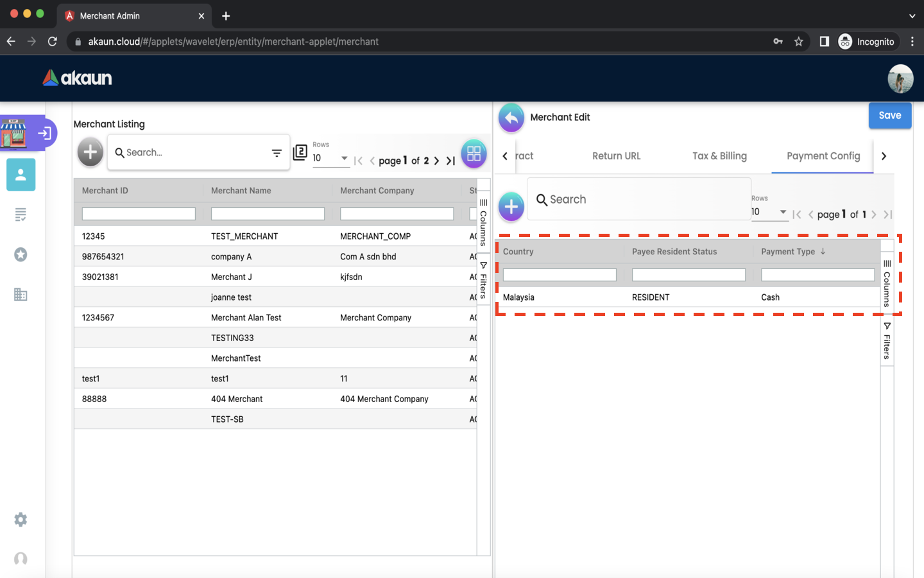
Task: Open the Return URL tab
Action: 616,156
